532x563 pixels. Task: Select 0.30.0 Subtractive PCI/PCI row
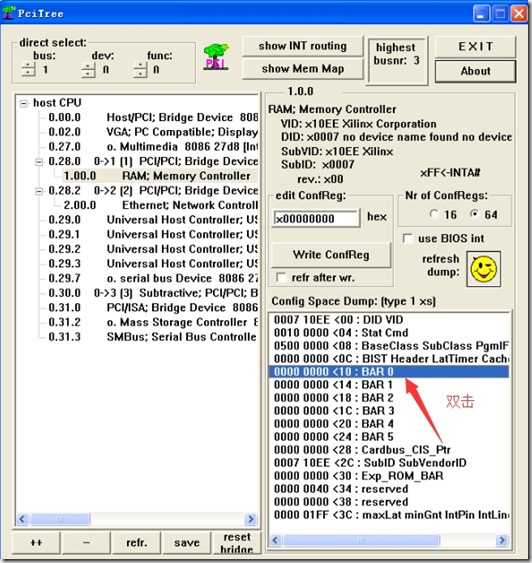[x=153, y=293]
